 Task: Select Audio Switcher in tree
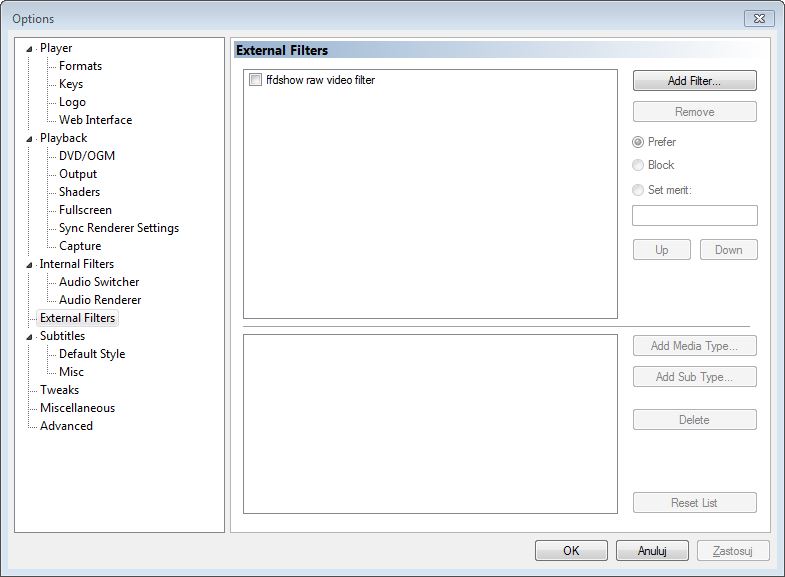click(99, 282)
